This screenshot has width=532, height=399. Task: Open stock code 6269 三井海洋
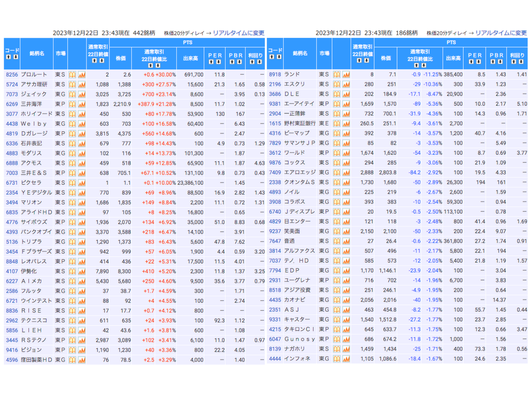[x=12, y=104]
